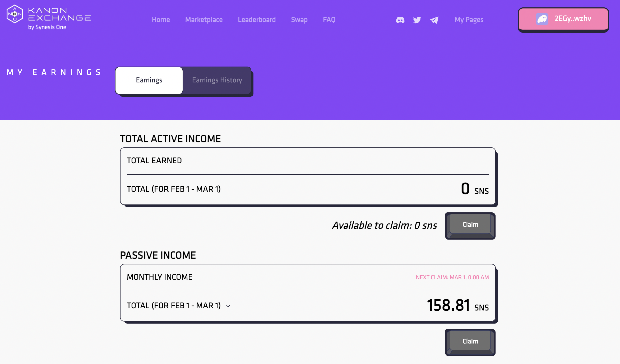Click the active income 'TOTAL (FOR FEB 1 - MAR 1)' row

[x=308, y=189]
